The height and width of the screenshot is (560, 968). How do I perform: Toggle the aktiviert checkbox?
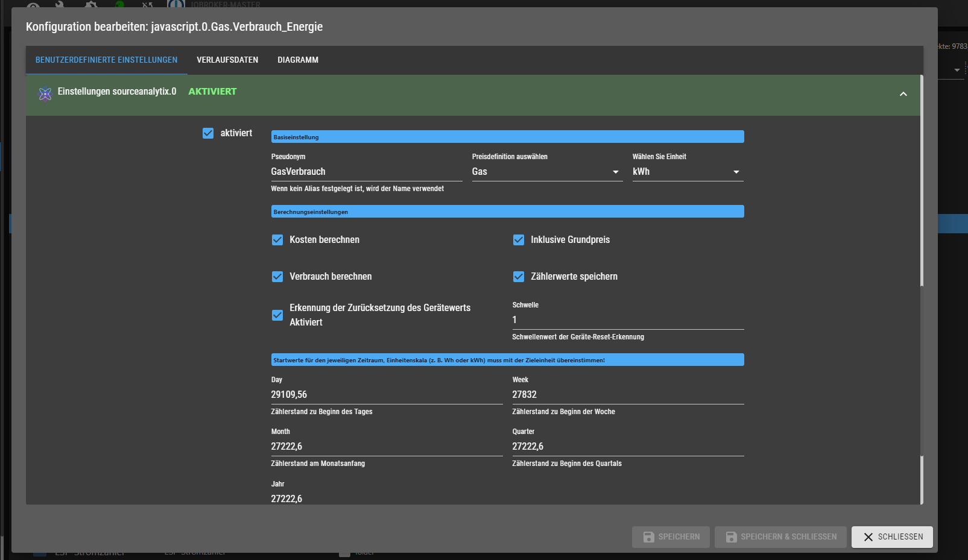[208, 133]
